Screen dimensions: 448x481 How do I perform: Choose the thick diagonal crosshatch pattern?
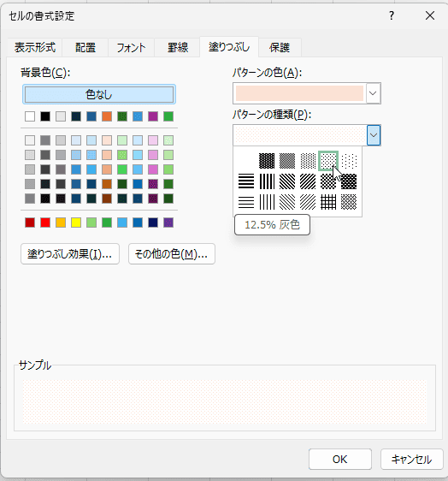(x=349, y=181)
